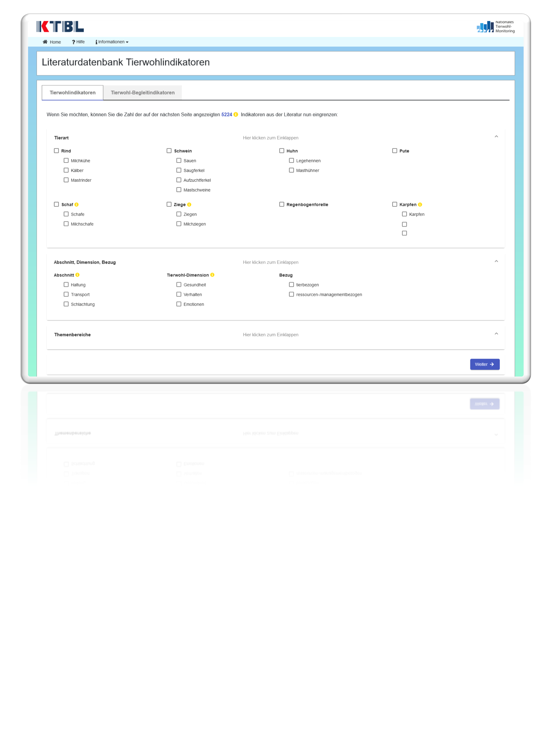Open Hilfe in the navigation bar
Viewport: 544px width, 756px height.
pyautogui.click(x=78, y=42)
